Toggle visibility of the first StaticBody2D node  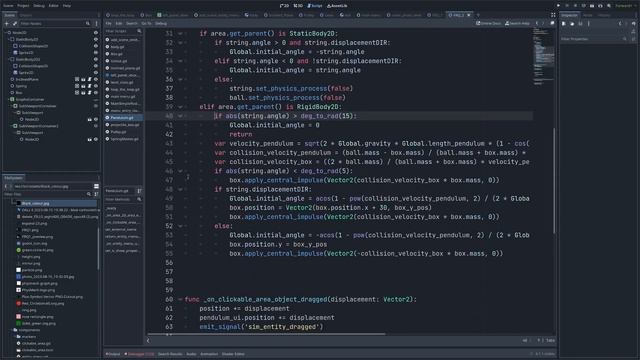point(96,39)
